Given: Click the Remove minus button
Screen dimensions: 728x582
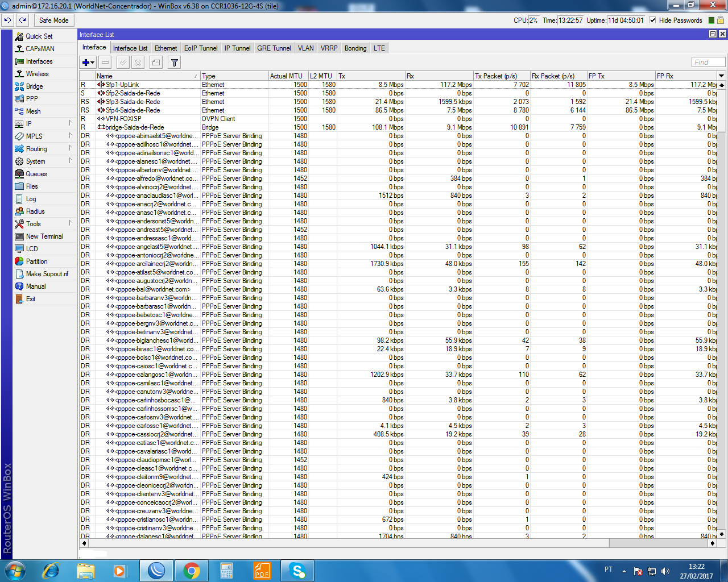Looking at the screenshot, I should point(105,63).
